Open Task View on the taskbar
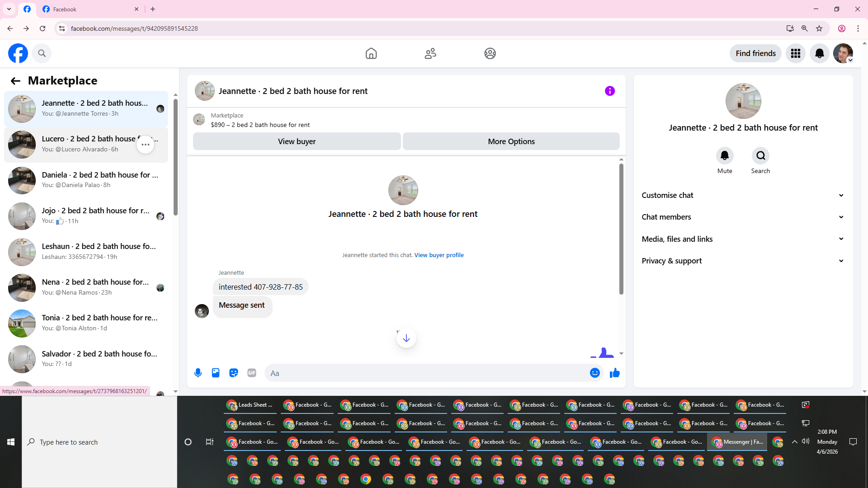This screenshot has width=868, height=488. tap(209, 442)
